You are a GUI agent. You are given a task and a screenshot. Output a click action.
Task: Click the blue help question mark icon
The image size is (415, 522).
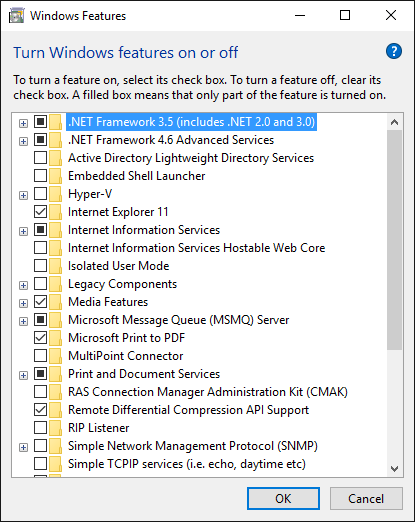pos(394,51)
